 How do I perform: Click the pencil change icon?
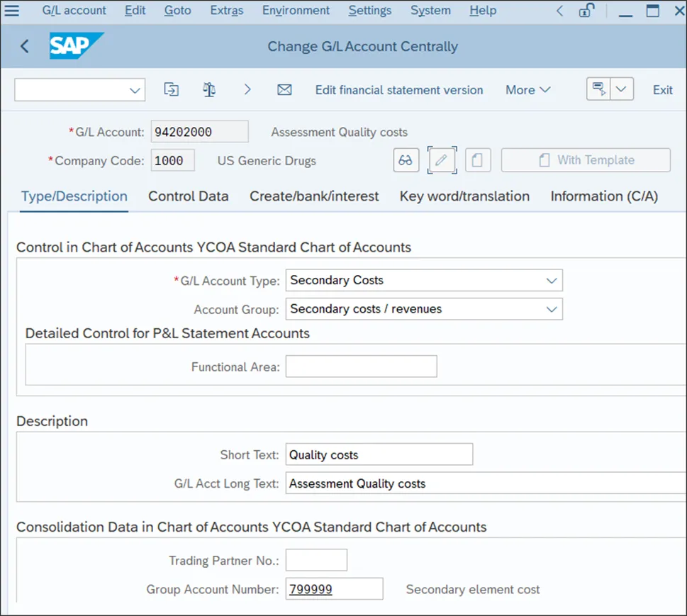coord(442,160)
